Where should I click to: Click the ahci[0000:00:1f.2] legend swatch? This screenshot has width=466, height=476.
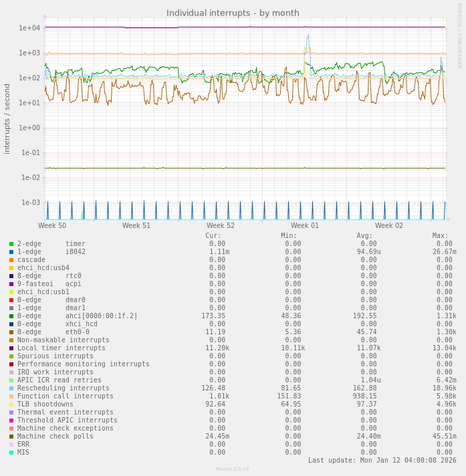click(11, 316)
